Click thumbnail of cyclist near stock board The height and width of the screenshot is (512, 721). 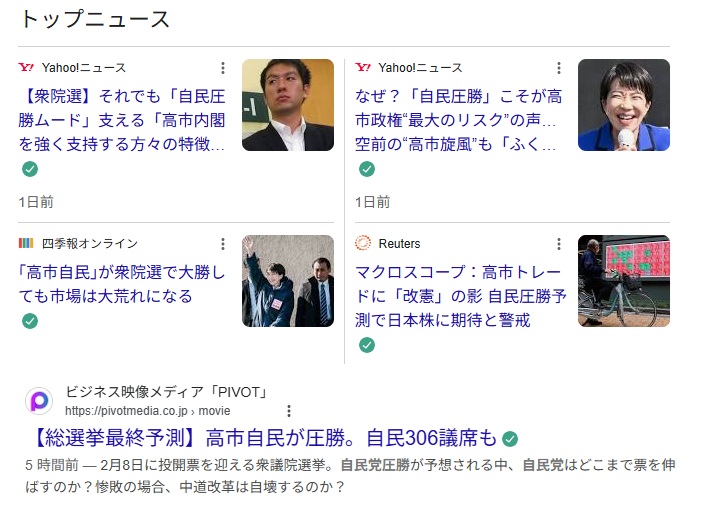tap(624, 281)
